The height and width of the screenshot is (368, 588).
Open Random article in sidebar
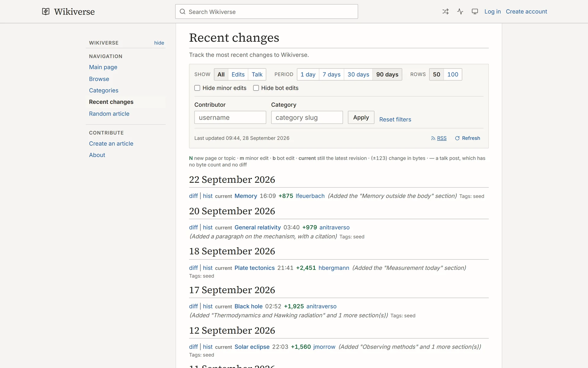click(109, 114)
